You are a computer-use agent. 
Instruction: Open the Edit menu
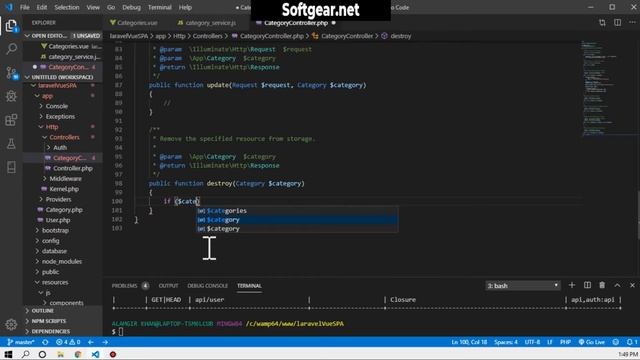click(42, 7)
